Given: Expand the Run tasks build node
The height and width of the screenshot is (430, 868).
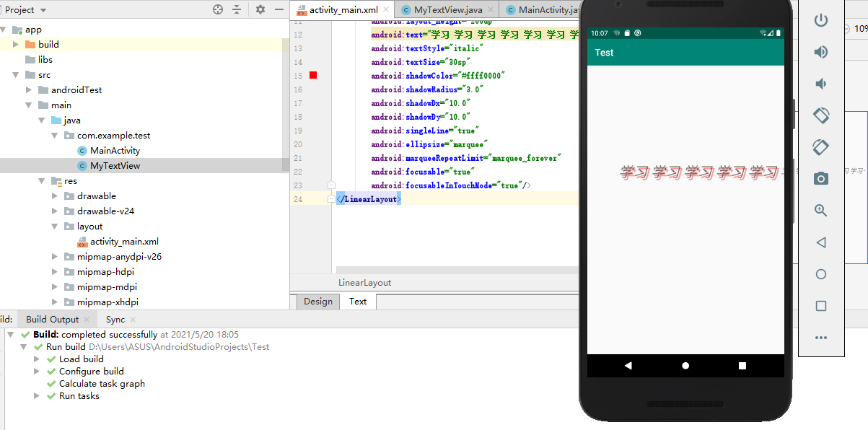Looking at the screenshot, I should (37, 396).
